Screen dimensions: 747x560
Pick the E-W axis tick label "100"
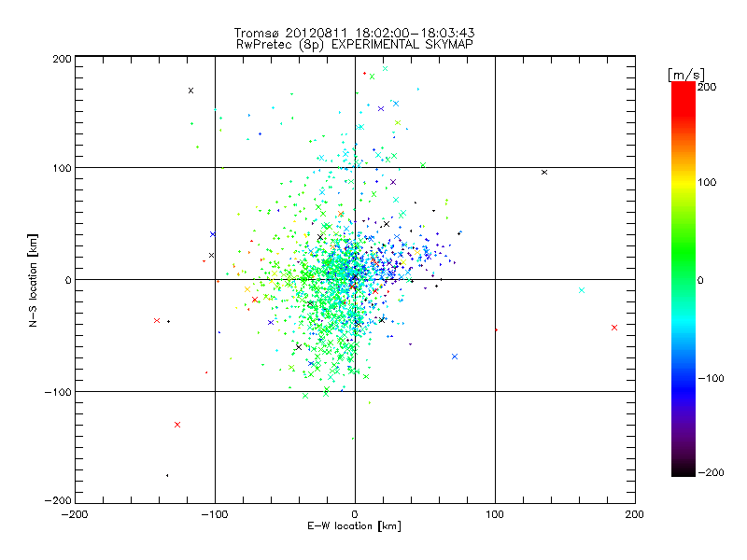(x=495, y=514)
